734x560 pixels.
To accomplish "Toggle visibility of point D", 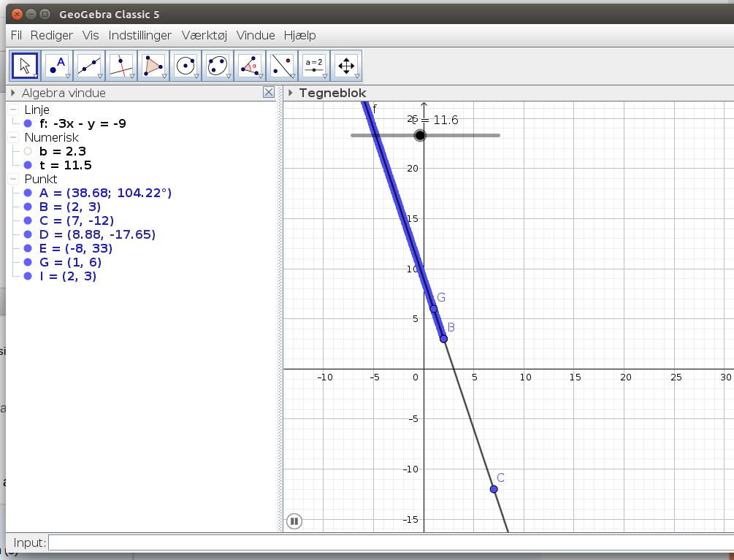I will point(28,234).
